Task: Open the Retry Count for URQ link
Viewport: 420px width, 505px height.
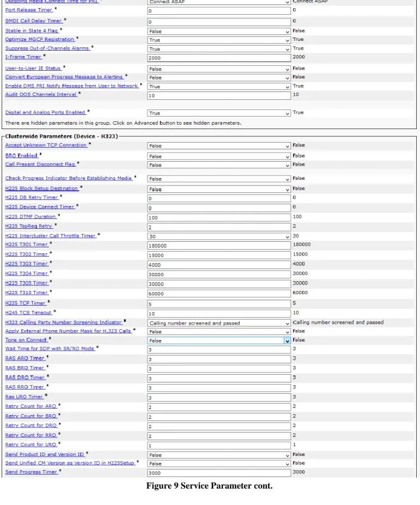Action: (31, 445)
